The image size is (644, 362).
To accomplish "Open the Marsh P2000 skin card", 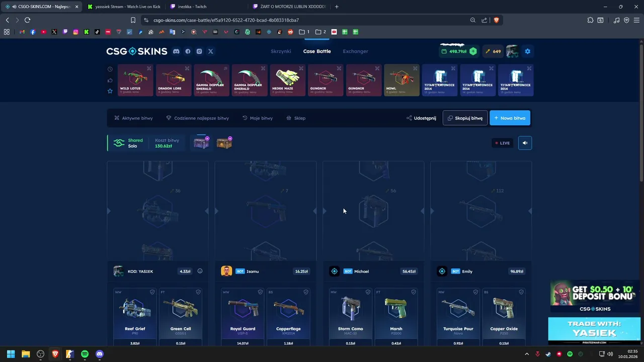I will click(x=396, y=317).
